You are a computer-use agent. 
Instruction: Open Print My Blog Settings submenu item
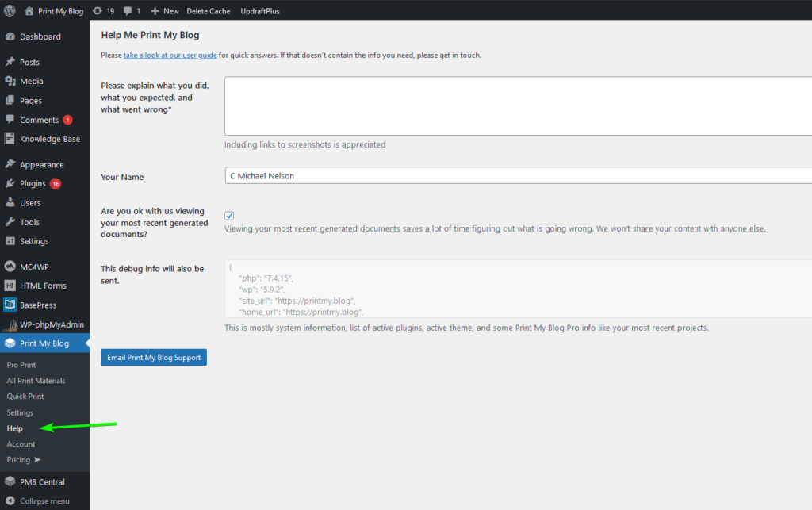pyautogui.click(x=20, y=412)
